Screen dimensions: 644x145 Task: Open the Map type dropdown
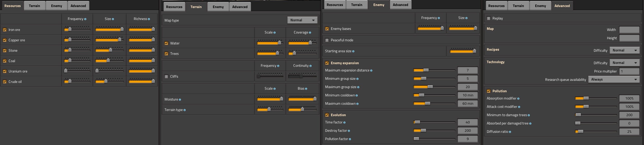[302, 20]
